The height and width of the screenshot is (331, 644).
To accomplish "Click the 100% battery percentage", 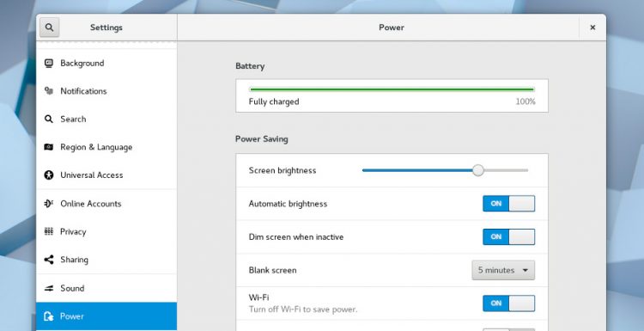I will click(x=526, y=101).
